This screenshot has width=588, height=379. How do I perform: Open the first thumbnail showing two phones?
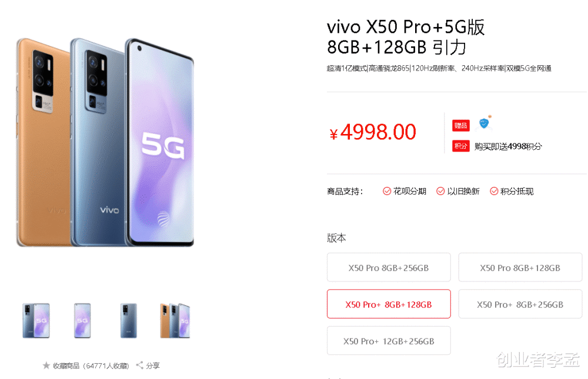36,320
